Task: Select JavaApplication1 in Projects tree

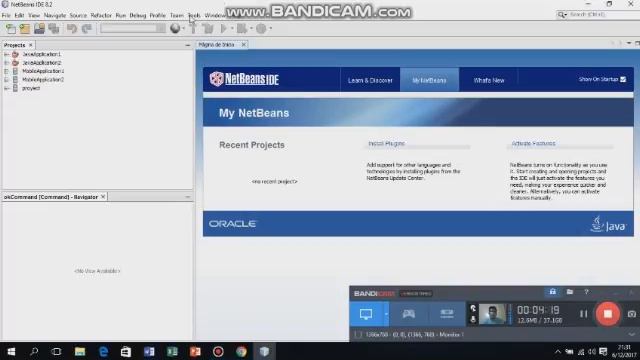Action: click(x=41, y=54)
